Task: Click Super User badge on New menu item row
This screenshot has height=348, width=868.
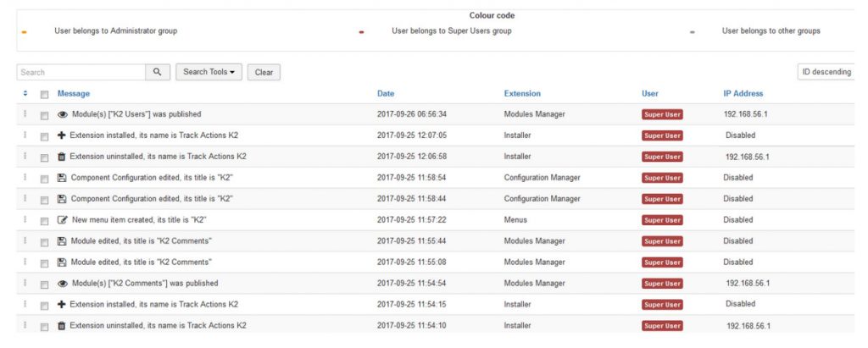Action: point(662,220)
